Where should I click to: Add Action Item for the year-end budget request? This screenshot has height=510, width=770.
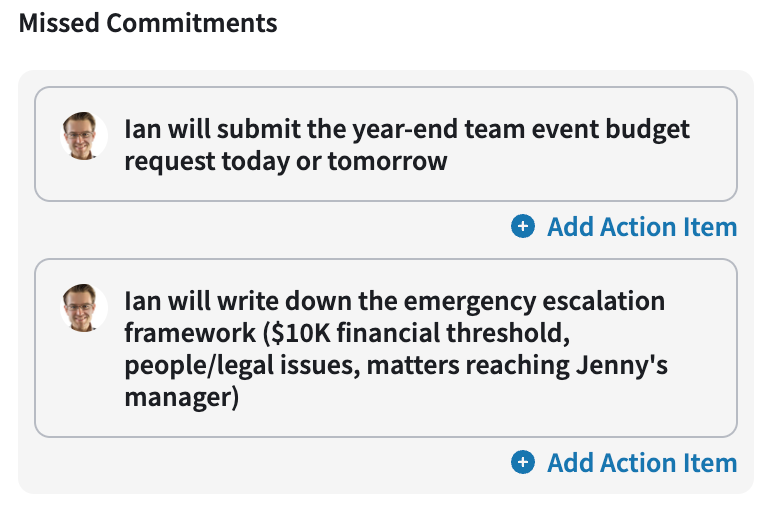(x=624, y=227)
